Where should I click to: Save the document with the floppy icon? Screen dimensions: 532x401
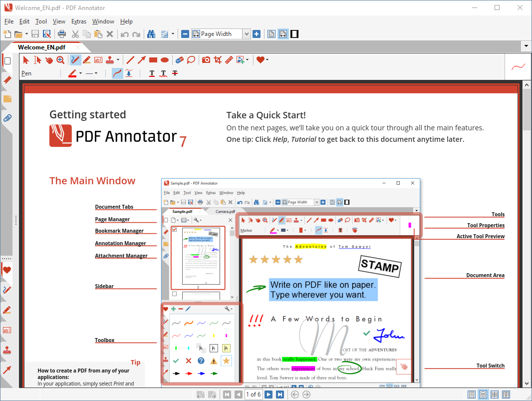click(x=35, y=34)
